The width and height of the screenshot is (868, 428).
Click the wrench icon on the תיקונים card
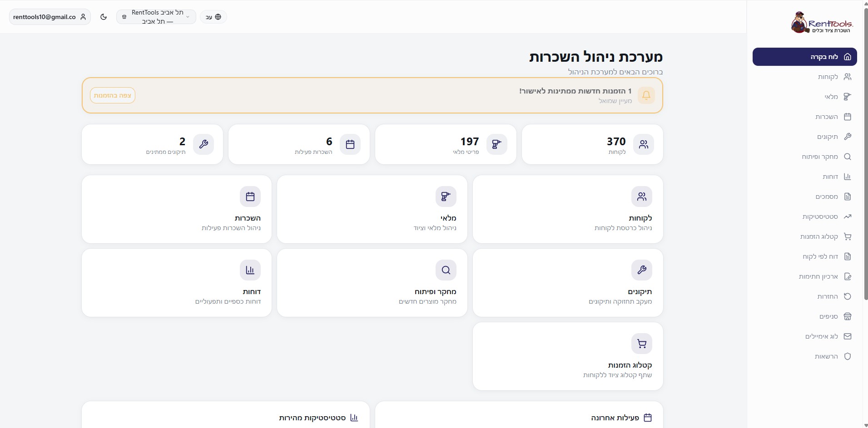point(642,270)
